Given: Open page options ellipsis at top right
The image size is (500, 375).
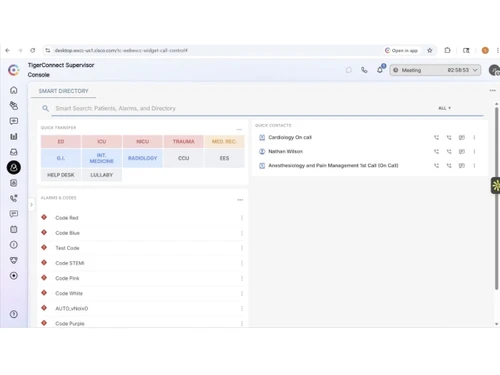Looking at the screenshot, I should pyautogui.click(x=492, y=90).
